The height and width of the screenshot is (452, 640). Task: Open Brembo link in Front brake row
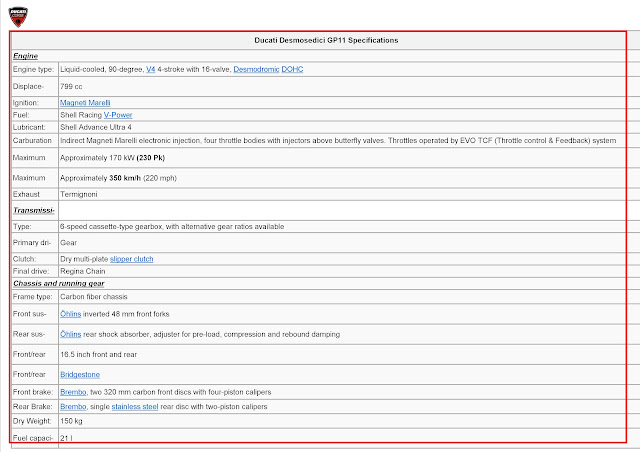click(x=73, y=392)
